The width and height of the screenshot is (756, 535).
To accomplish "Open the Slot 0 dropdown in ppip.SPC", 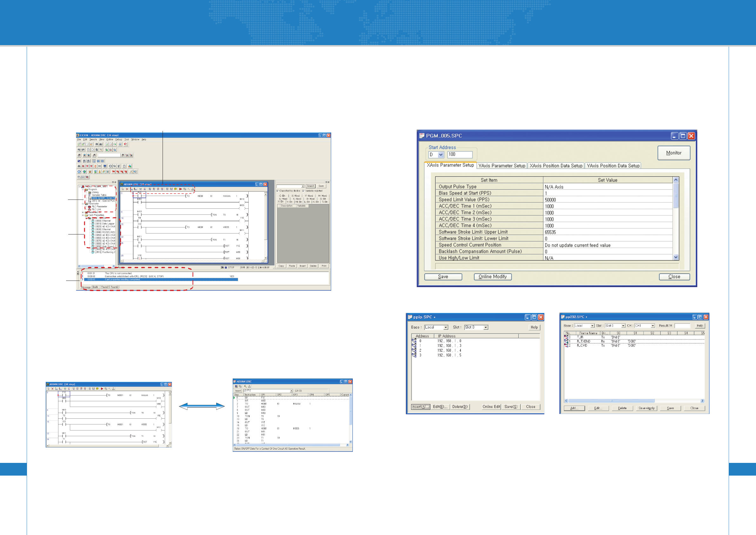I will point(486,328).
